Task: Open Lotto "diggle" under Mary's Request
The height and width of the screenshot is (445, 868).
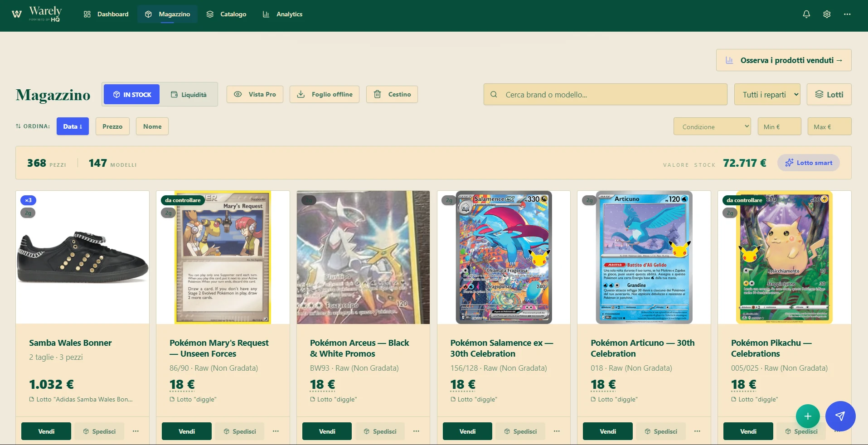Action: (193, 399)
